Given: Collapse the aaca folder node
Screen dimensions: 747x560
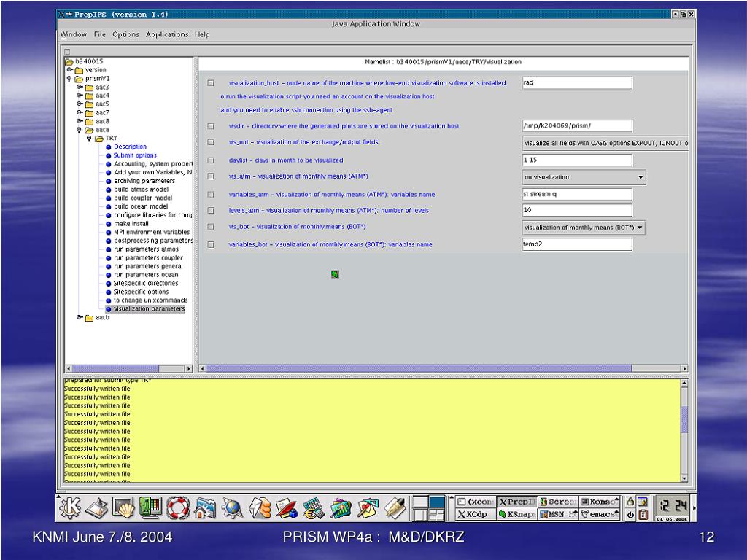Looking at the screenshot, I should point(79,130).
